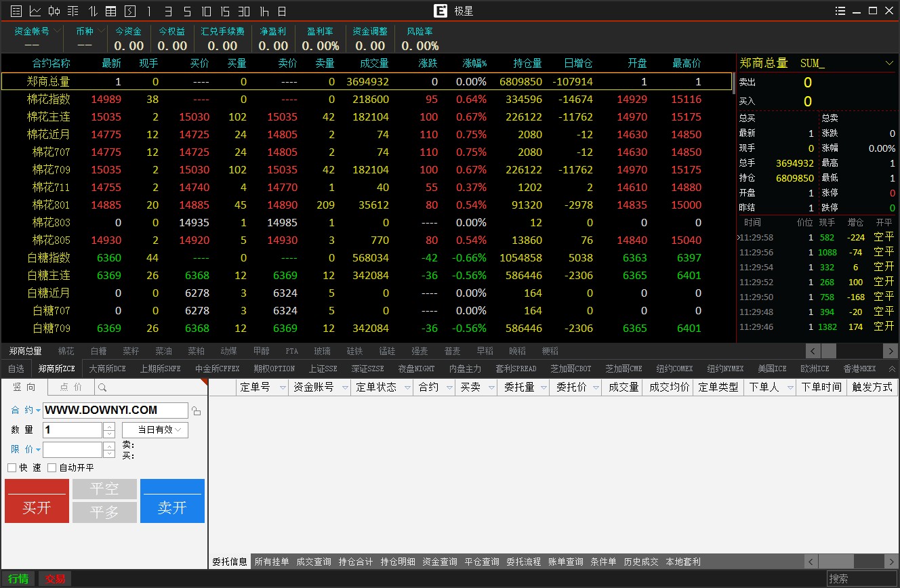Click the 数量 quantity input field
Screen dimensions: 900x588
coord(73,429)
